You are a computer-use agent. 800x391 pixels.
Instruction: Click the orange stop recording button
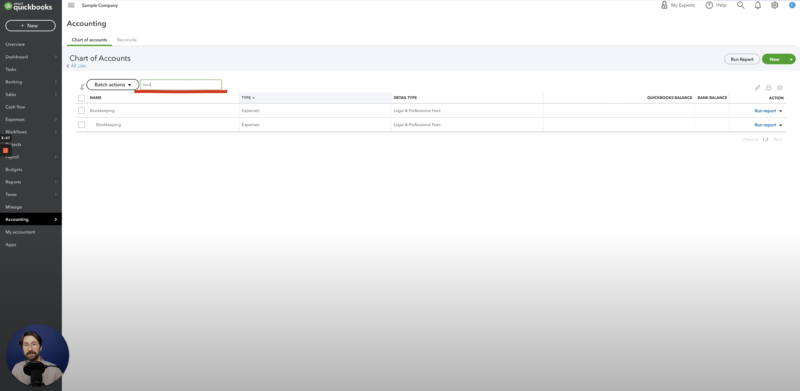(x=6, y=151)
